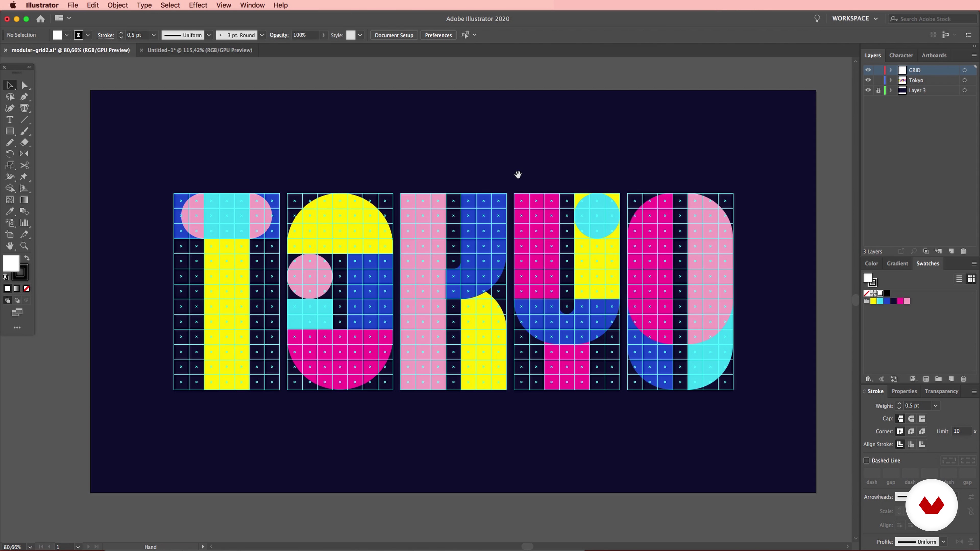This screenshot has width=980, height=551.
Task: Select the Type tool
Action: click(x=10, y=120)
